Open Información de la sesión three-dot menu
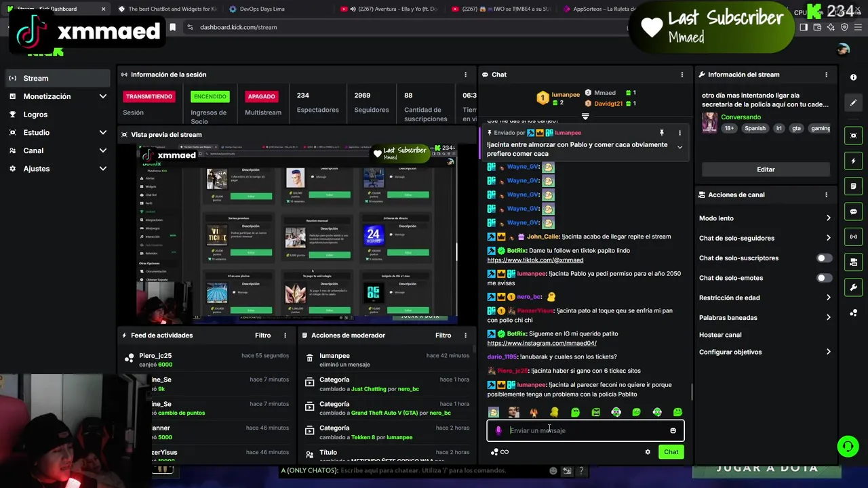Image resolution: width=868 pixels, height=488 pixels. point(465,75)
